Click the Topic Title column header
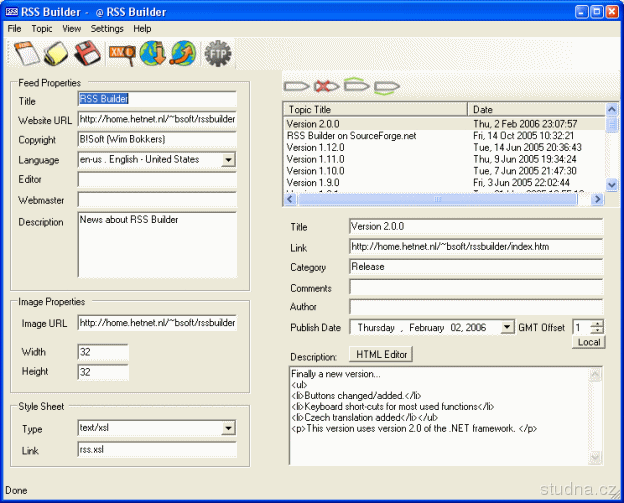 (x=375, y=109)
